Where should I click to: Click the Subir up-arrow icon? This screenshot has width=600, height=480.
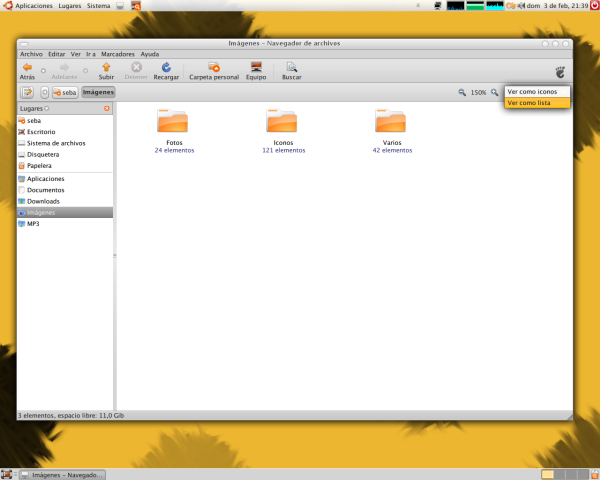(x=106, y=68)
